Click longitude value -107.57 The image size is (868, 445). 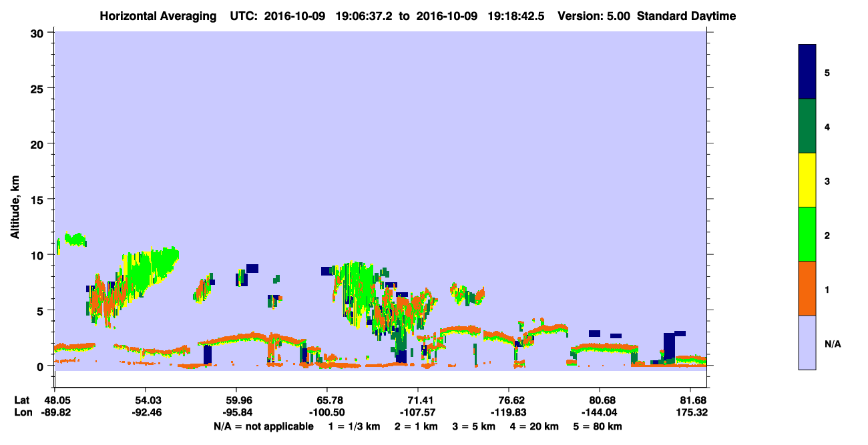(418, 412)
